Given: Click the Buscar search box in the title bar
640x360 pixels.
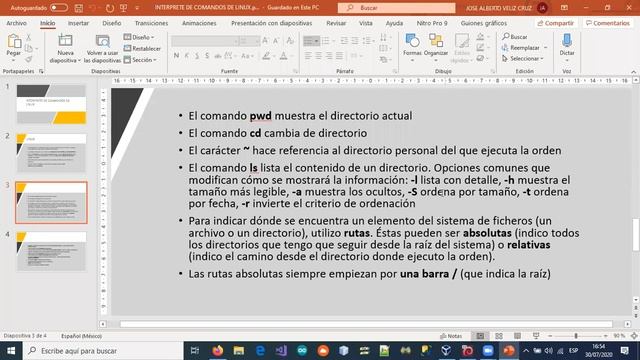Looking at the screenshot, I should click(x=396, y=8).
